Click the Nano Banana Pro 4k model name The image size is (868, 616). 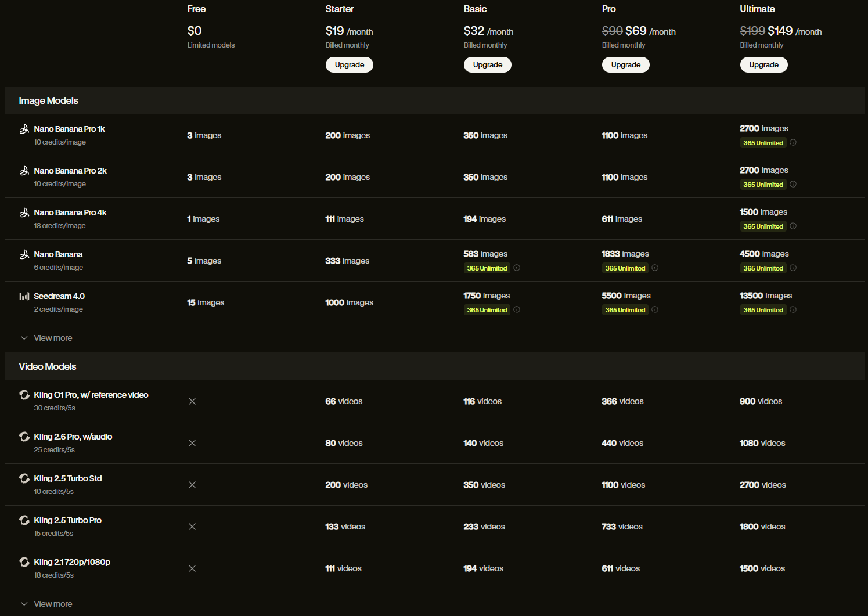tap(70, 212)
